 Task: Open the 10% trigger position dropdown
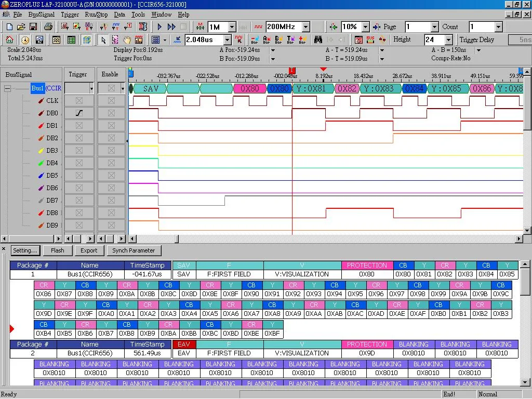(365, 27)
